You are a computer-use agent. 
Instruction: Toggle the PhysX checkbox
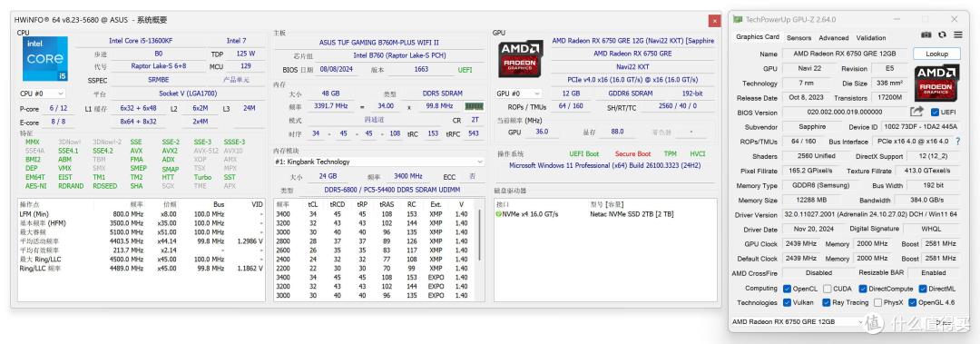(x=878, y=303)
